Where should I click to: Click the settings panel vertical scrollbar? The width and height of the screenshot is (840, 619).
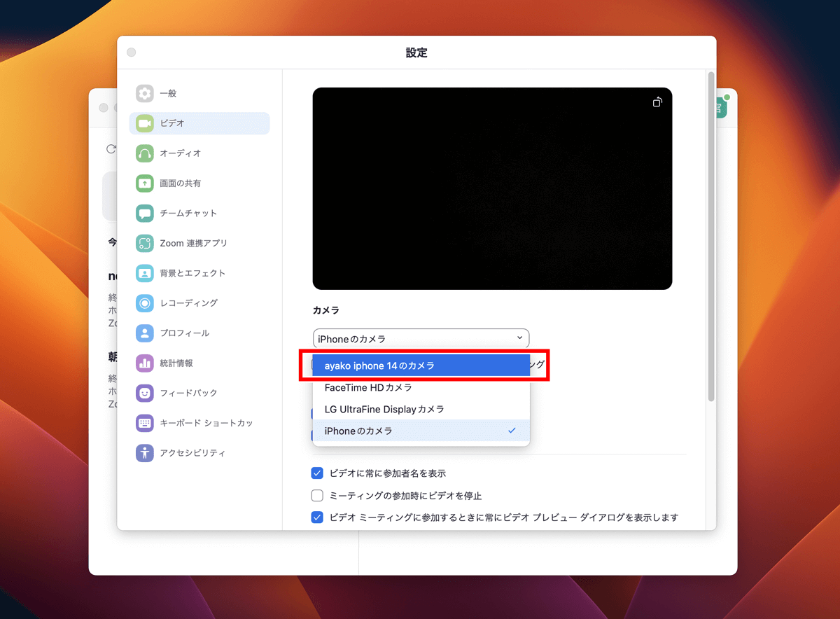711,236
